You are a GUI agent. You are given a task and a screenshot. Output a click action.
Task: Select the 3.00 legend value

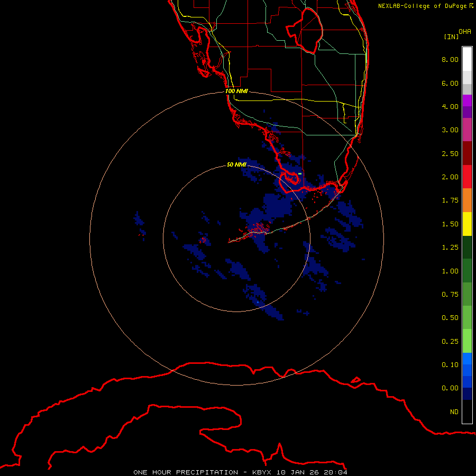[x=450, y=130]
